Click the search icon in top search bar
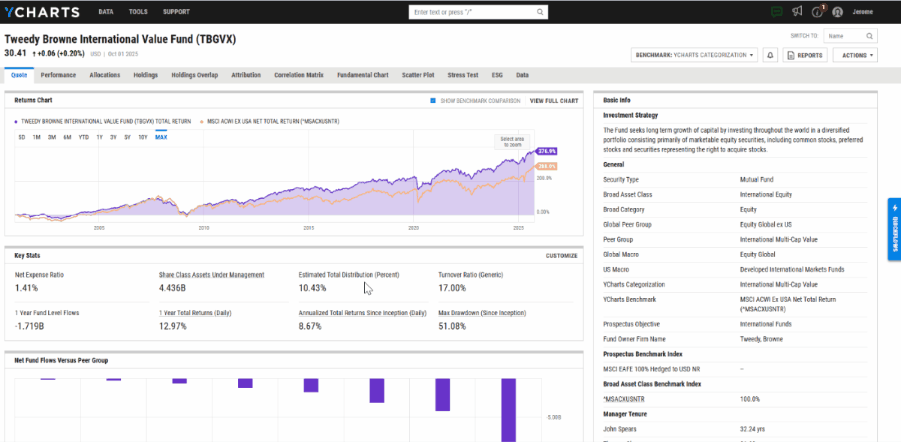Image resolution: width=901 pixels, height=442 pixels. coord(541,12)
